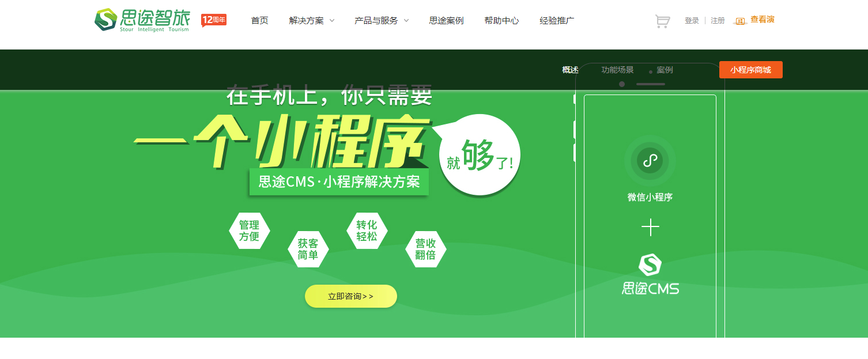The height and width of the screenshot is (359, 868).
Task: Click the 12周年 anniversary badge
Action: pos(214,20)
